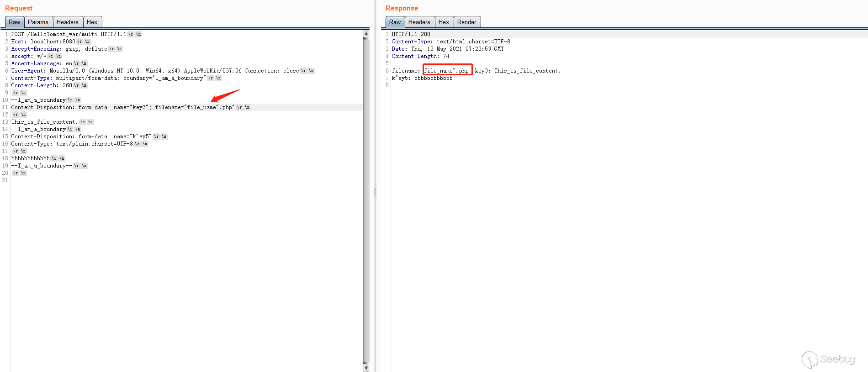Click the first --I_am_a_boundary line
The image size is (868, 372).
pyautogui.click(x=46, y=100)
